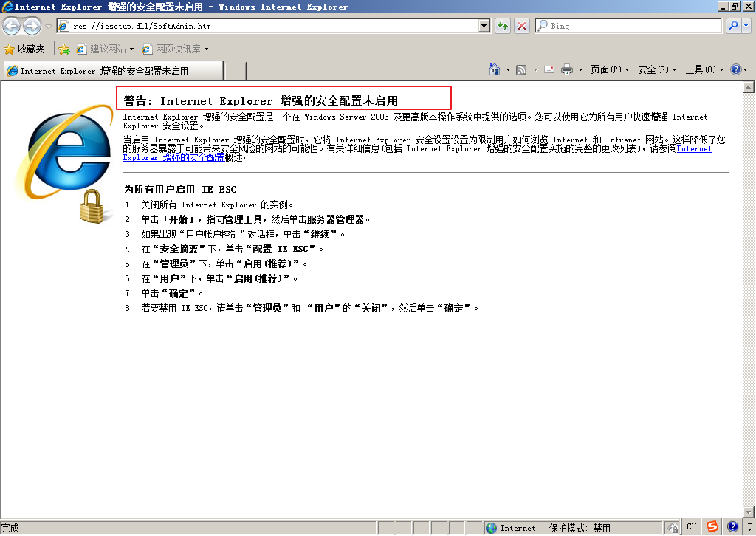Click the search magnifier button
Screen dimensions: 756x536
click(733, 26)
